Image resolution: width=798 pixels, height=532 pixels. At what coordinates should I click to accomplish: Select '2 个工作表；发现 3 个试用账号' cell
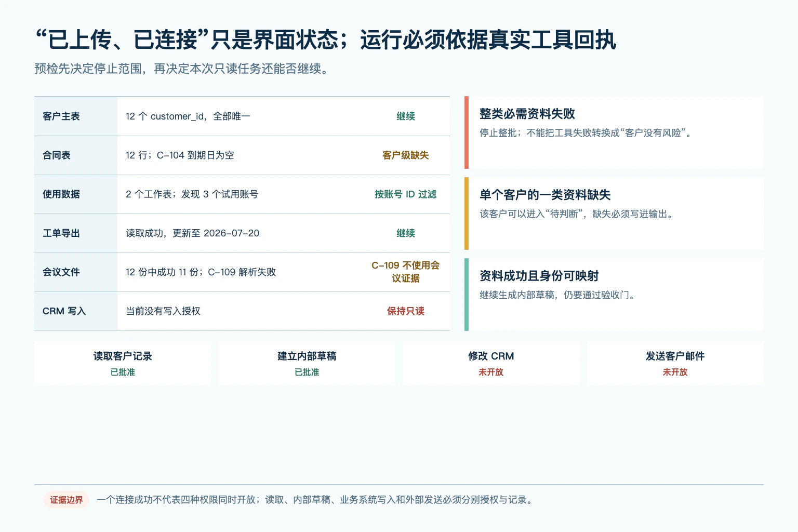pyautogui.click(x=192, y=194)
